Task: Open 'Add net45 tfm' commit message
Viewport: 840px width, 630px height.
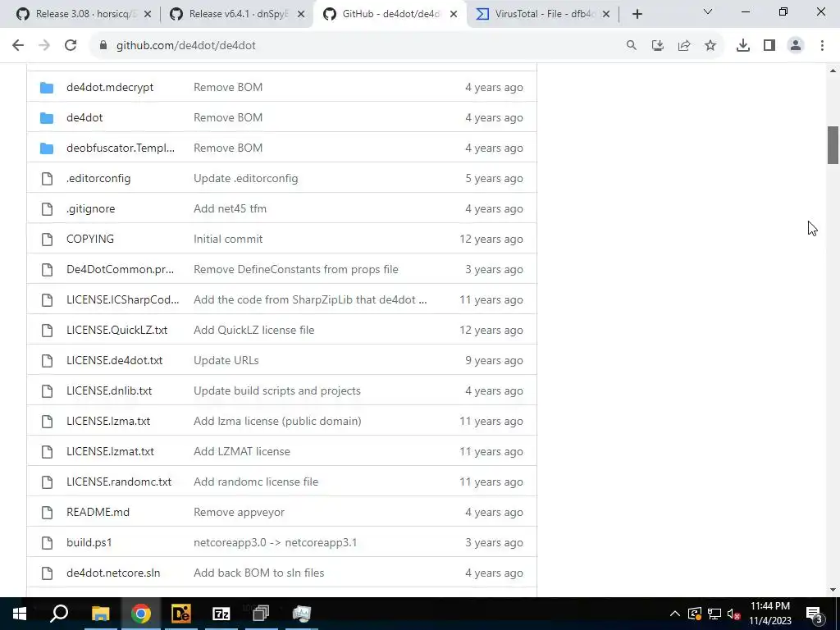Action: [x=230, y=209]
